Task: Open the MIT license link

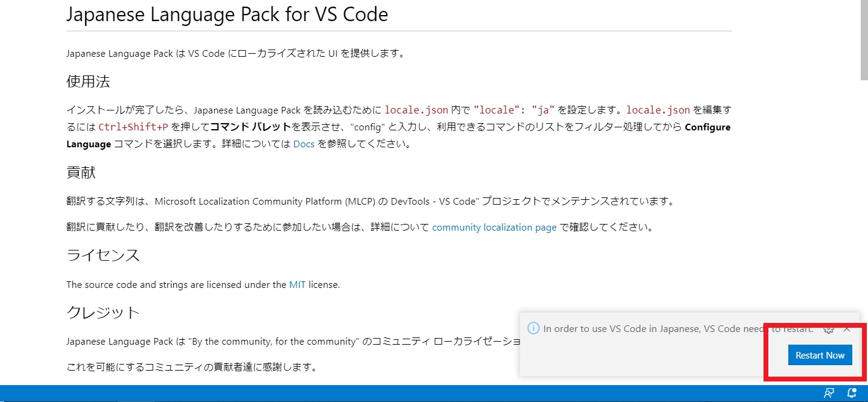Action: pos(297,284)
